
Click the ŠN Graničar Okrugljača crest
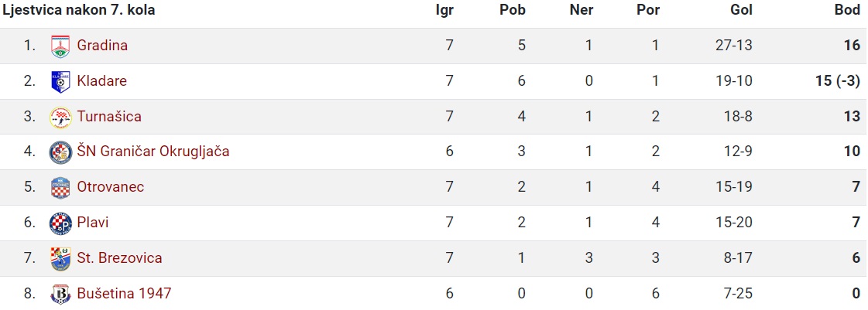pyautogui.click(x=60, y=152)
